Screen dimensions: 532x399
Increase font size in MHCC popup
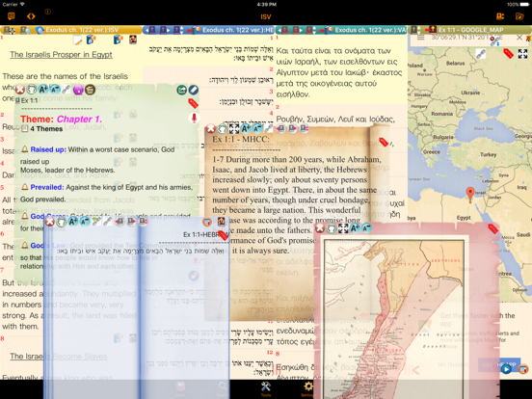coord(246,128)
